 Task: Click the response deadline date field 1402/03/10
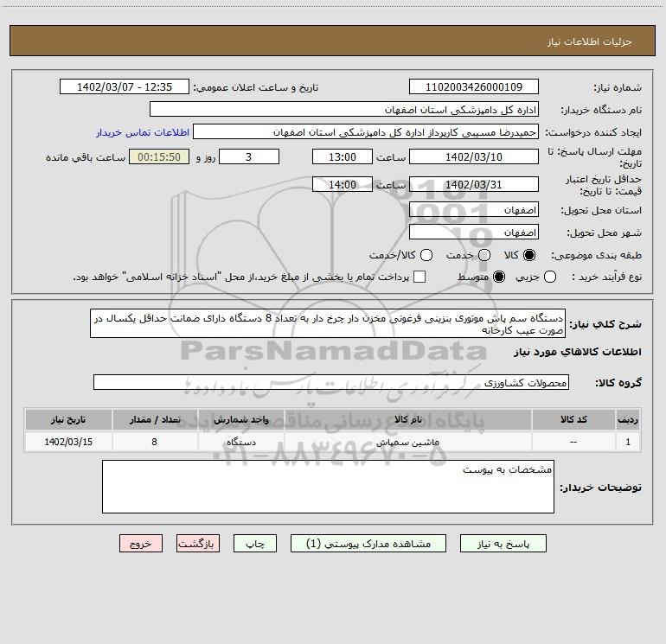tap(473, 156)
